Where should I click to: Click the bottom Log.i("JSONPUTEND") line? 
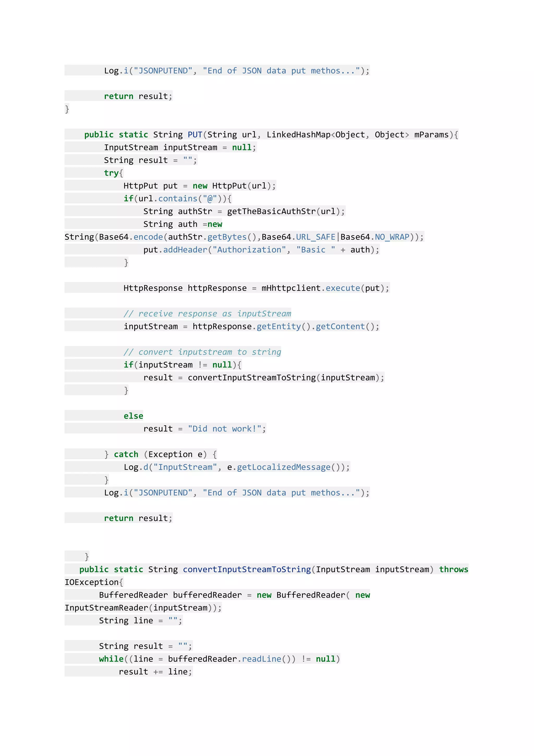click(x=237, y=493)
